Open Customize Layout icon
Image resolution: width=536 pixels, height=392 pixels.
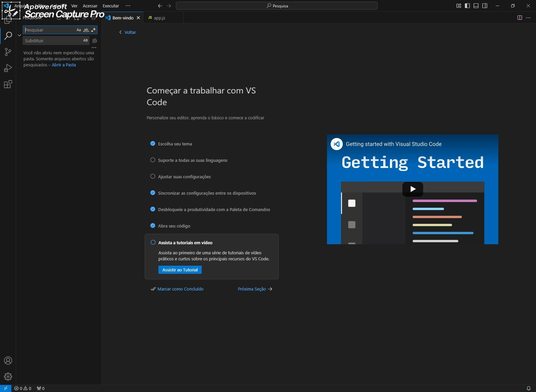coord(459,6)
